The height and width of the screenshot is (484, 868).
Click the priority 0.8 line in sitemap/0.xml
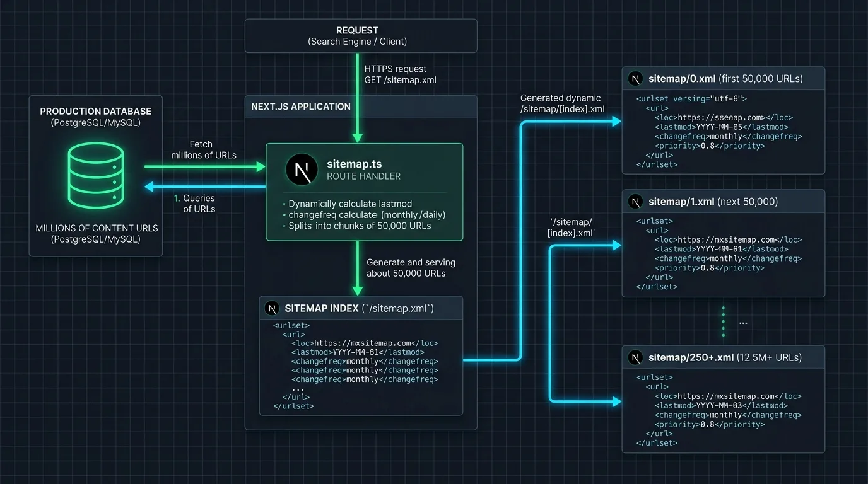[710, 146]
